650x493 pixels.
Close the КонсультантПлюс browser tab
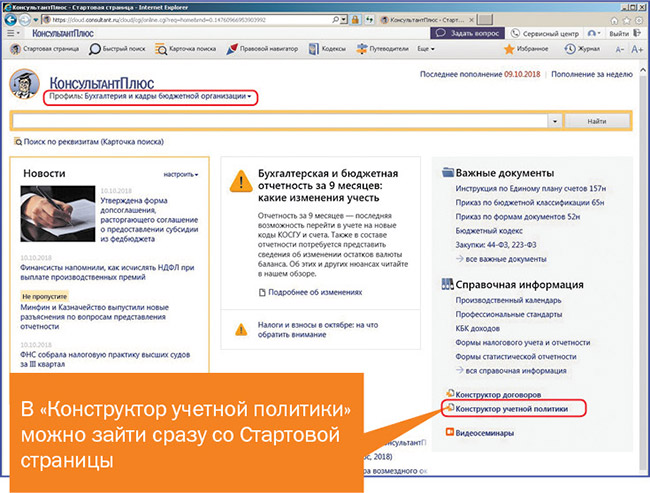(471, 19)
